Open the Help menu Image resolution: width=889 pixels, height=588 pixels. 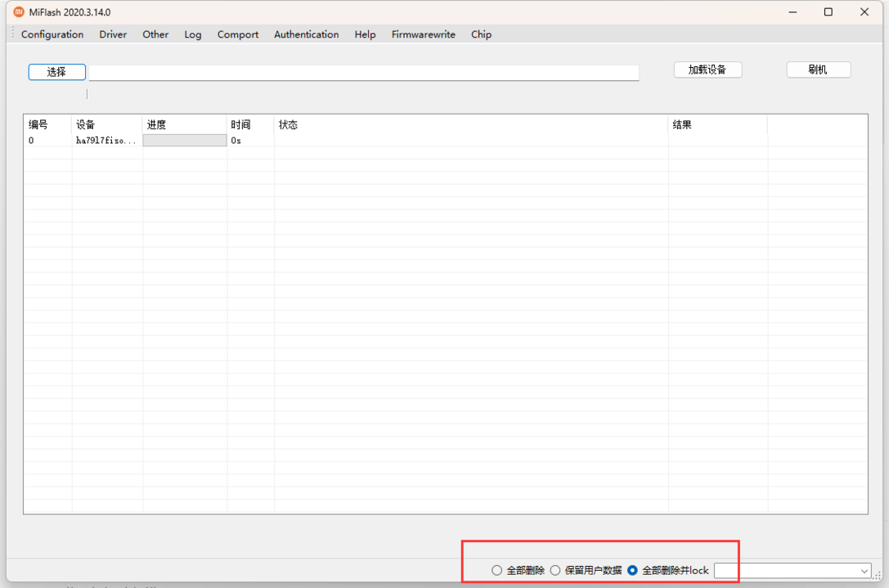[x=365, y=34]
